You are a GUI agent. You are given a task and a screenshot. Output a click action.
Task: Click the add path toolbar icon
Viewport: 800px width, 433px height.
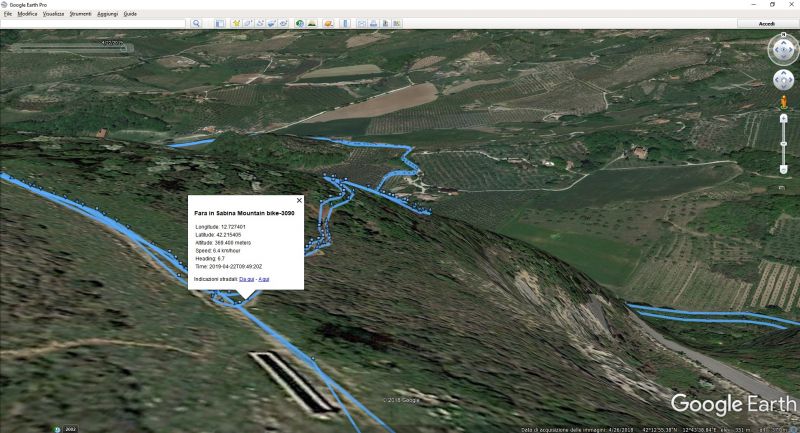click(x=260, y=23)
